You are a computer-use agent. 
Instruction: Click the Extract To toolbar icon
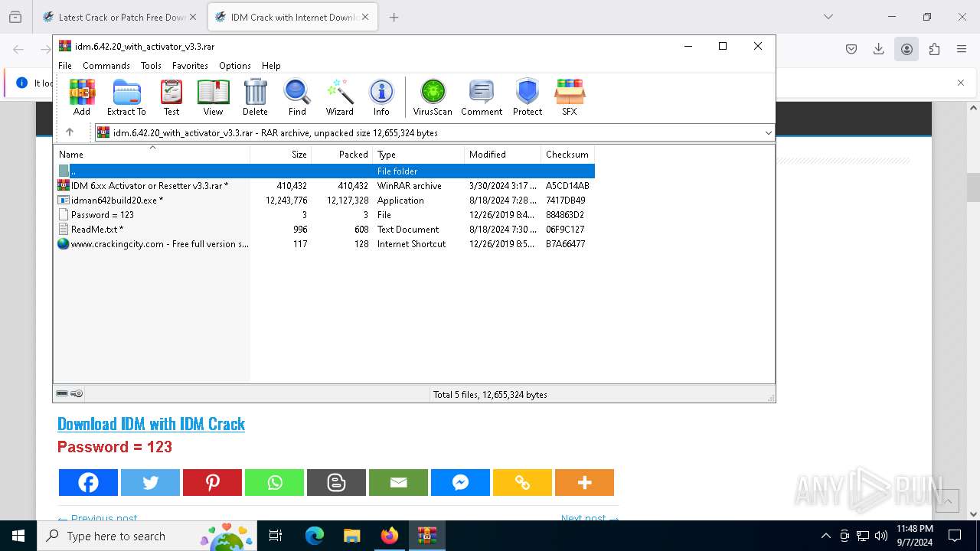(126, 97)
